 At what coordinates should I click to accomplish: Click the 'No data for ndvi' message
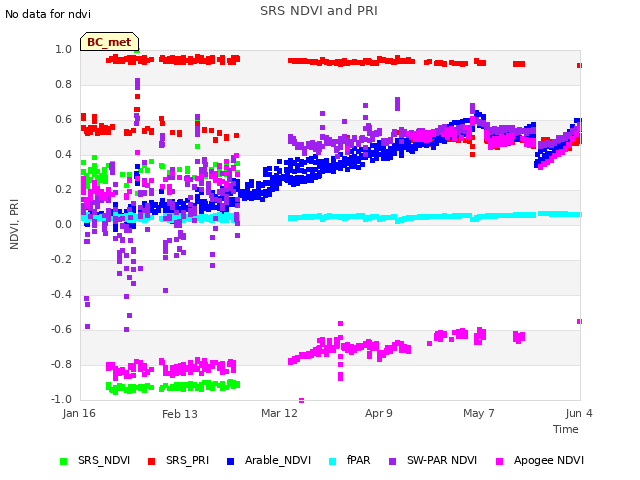(x=48, y=14)
